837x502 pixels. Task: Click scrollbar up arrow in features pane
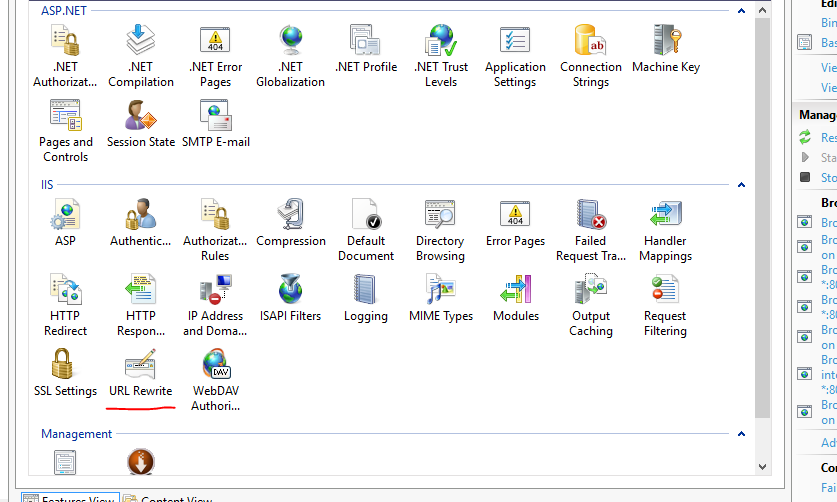click(762, 10)
